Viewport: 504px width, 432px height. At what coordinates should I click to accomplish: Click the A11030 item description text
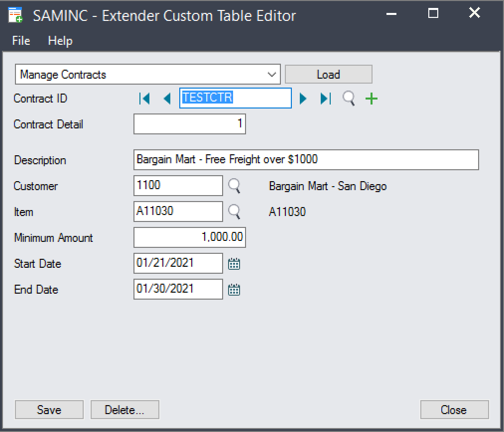click(x=287, y=212)
